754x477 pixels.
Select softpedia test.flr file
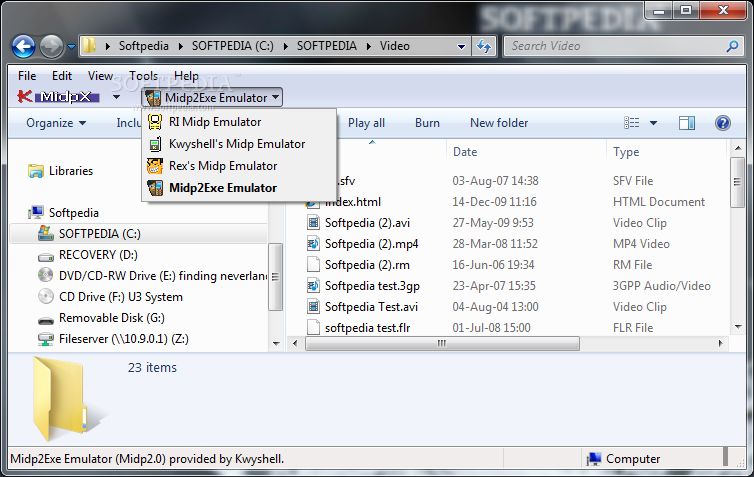pyautogui.click(x=367, y=328)
